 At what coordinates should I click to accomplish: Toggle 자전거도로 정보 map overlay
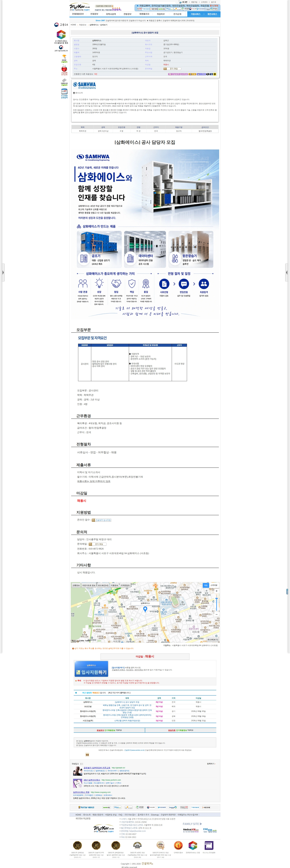tap(89, 585)
